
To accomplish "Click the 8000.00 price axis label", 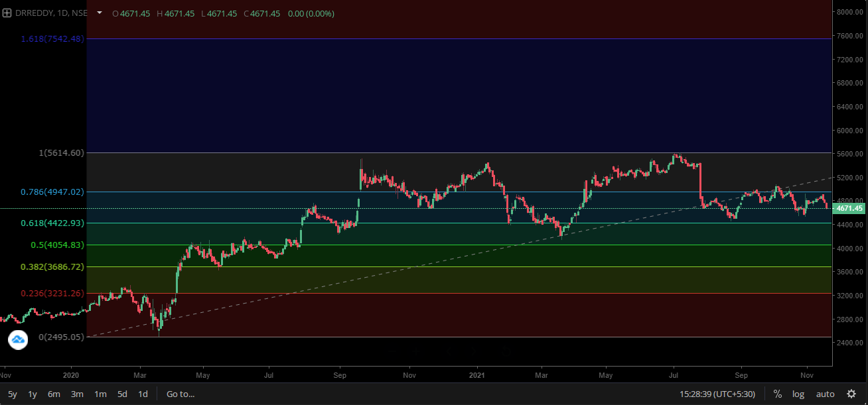I will tap(849, 12).
